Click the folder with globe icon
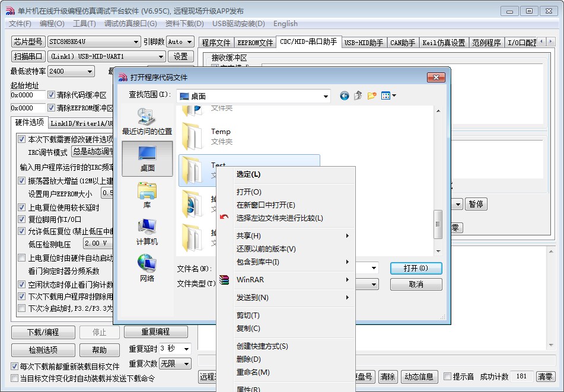This screenshot has width=564, height=392. pyautogui.click(x=192, y=204)
